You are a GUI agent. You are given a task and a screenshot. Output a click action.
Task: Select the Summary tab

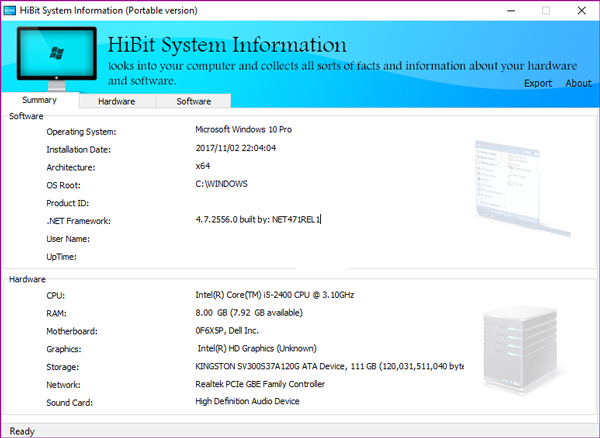point(40,100)
